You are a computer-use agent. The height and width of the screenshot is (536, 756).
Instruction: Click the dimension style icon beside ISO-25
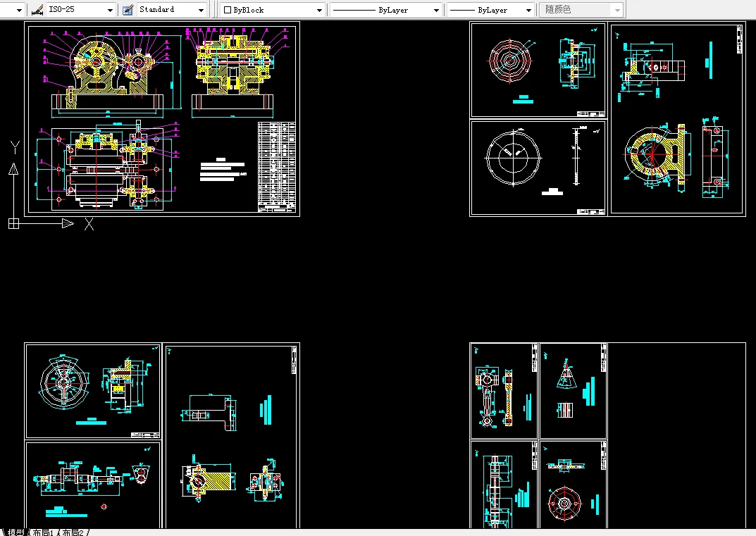coord(37,10)
